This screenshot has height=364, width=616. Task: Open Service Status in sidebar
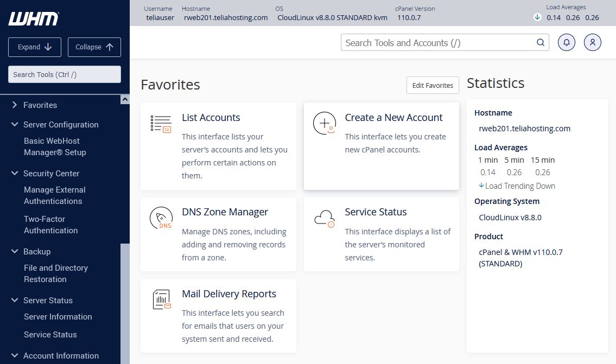(50, 335)
